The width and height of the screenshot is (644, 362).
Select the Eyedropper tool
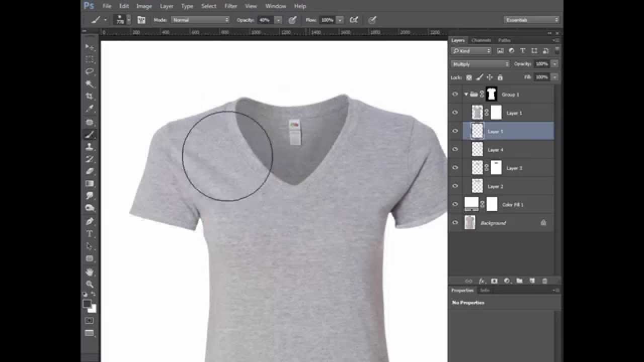click(90, 108)
